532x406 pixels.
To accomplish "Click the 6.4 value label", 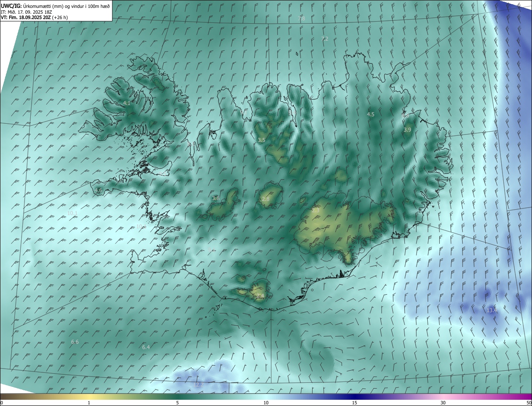I will point(146,347).
